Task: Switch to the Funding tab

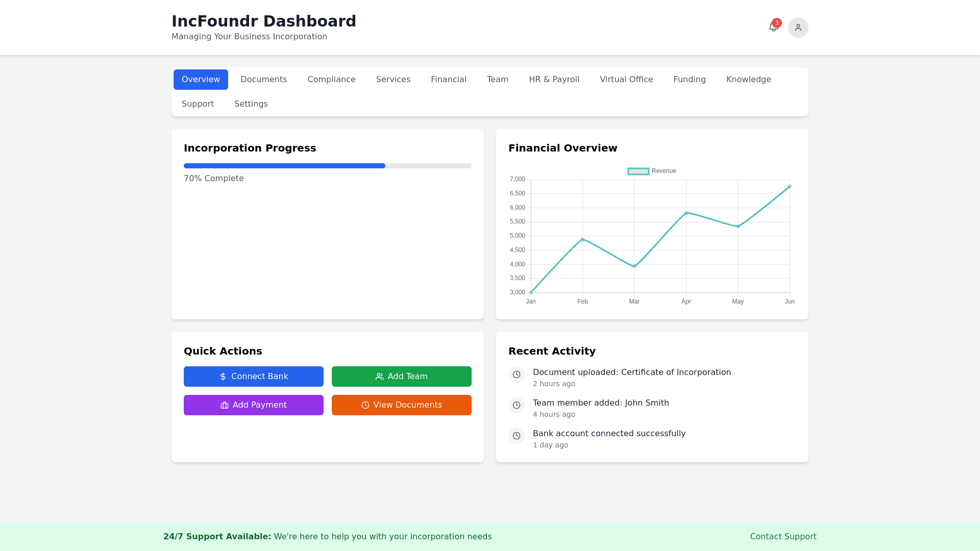Action: tap(689, 80)
